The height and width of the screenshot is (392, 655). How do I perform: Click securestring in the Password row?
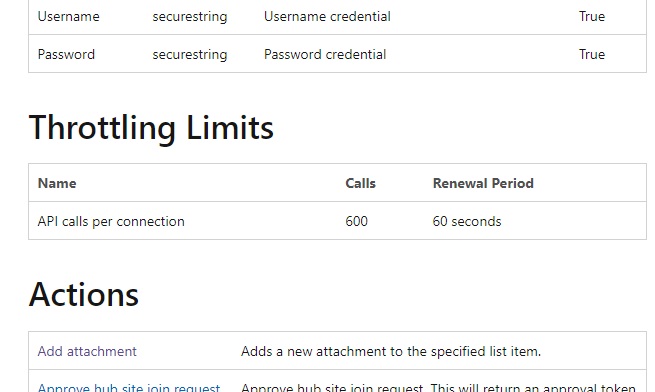[190, 55]
